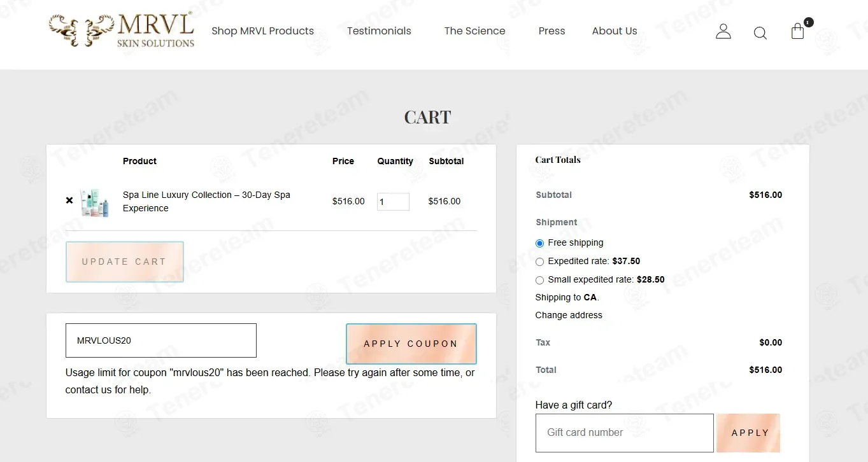Click the 'Have a gift card?' label
The height and width of the screenshot is (462, 868).
[x=574, y=405]
